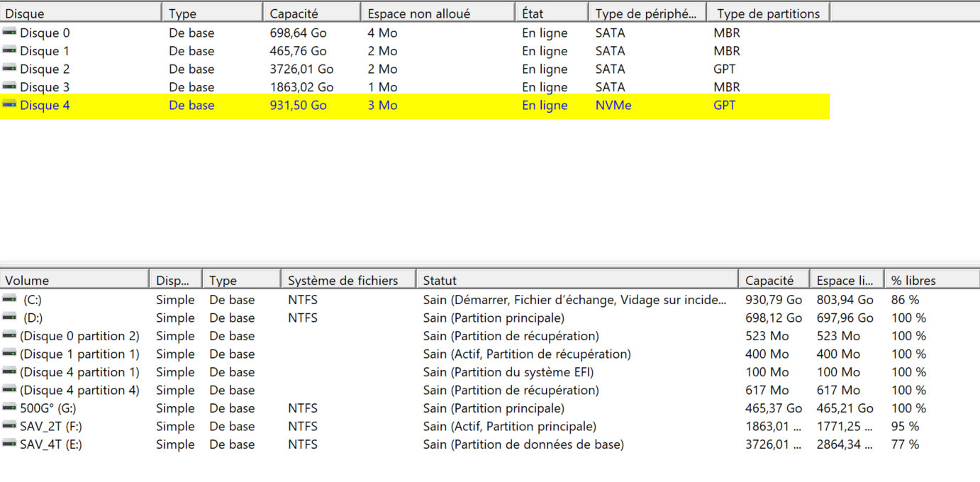
Task: Click the Sain (Partition du système EFI) status
Action: point(508,372)
